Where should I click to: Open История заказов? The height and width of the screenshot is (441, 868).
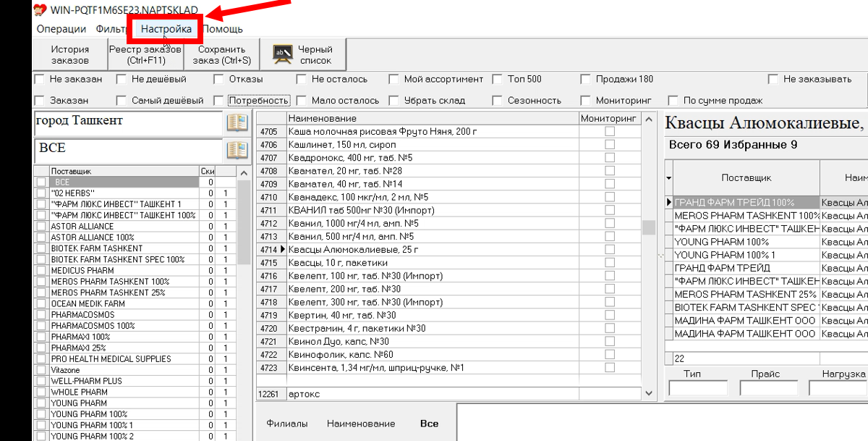click(70, 55)
